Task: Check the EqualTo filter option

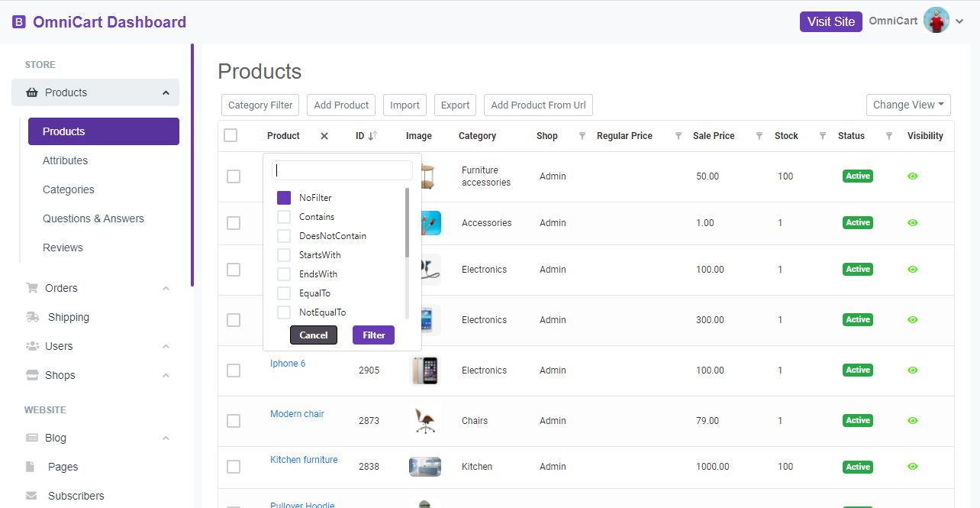Action: tap(284, 293)
